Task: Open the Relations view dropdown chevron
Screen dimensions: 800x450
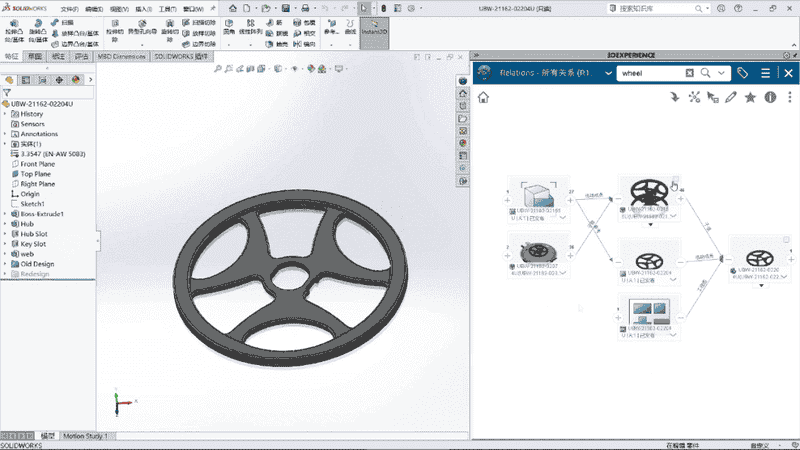Action: tap(608, 73)
